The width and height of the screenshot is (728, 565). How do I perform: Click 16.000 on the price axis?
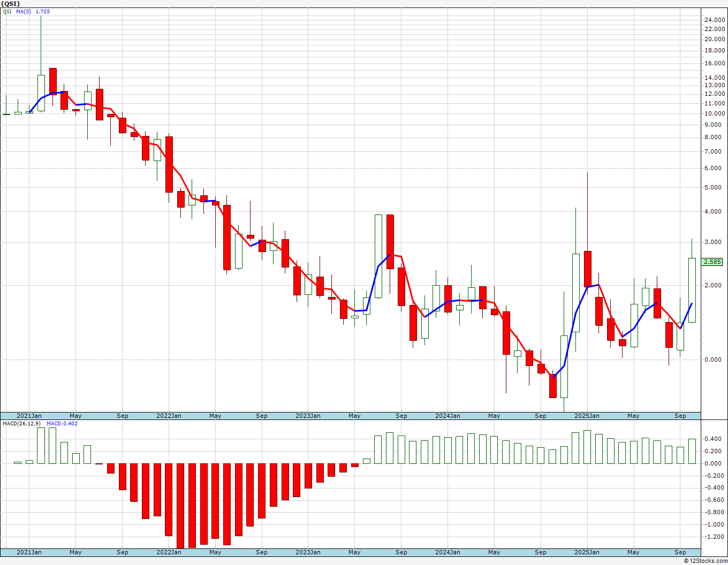(x=715, y=63)
